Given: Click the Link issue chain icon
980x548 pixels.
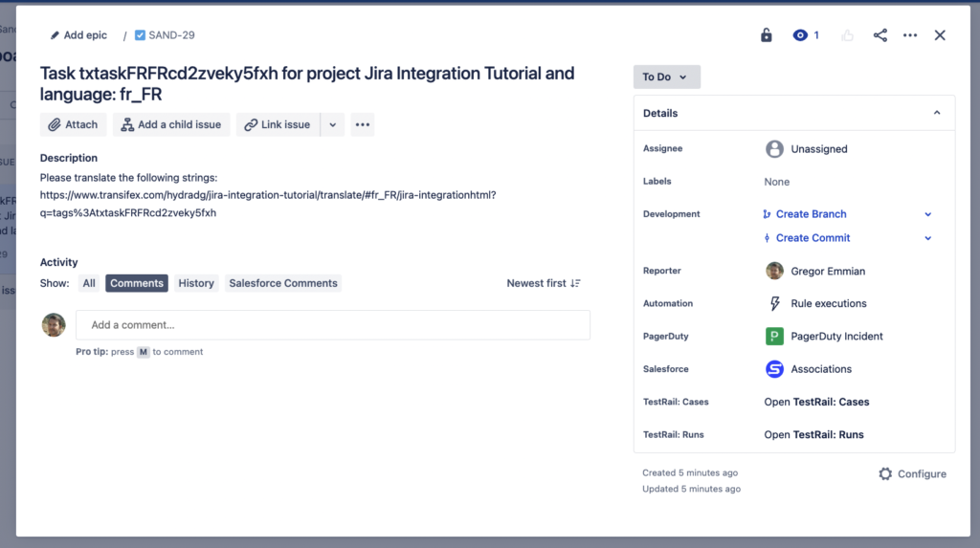Looking at the screenshot, I should (251, 125).
